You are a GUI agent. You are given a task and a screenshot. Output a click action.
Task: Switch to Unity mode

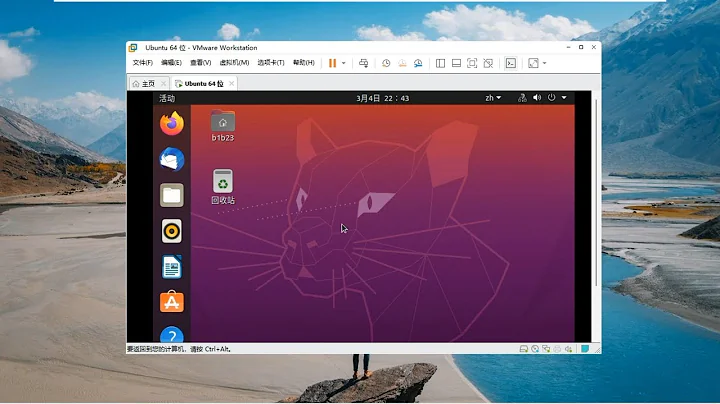coord(488,63)
